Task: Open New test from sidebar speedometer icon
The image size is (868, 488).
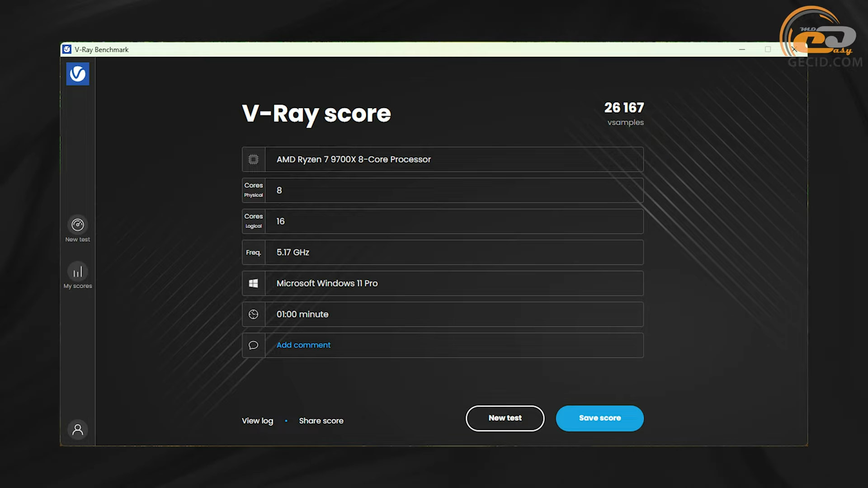Action: pyautogui.click(x=78, y=225)
